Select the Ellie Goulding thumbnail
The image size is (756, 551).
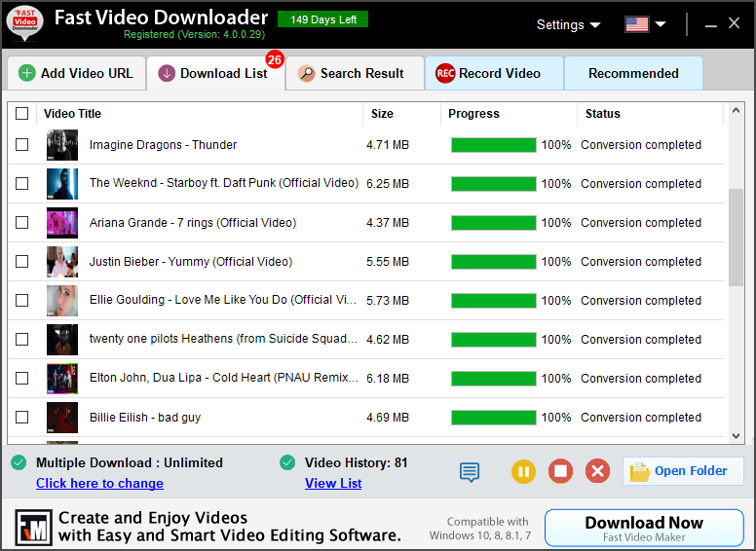[62, 301]
